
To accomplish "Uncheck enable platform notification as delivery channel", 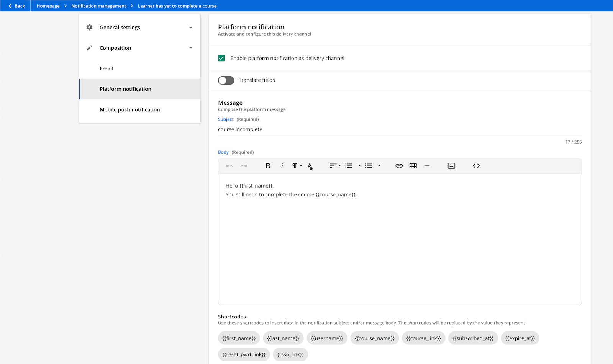I will pyautogui.click(x=221, y=58).
